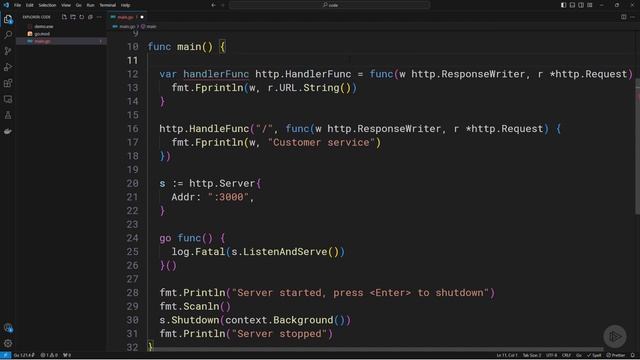The height and width of the screenshot is (360, 640).
Task: Collapse the EXPLORER: CODE section header
Action: click(x=37, y=17)
